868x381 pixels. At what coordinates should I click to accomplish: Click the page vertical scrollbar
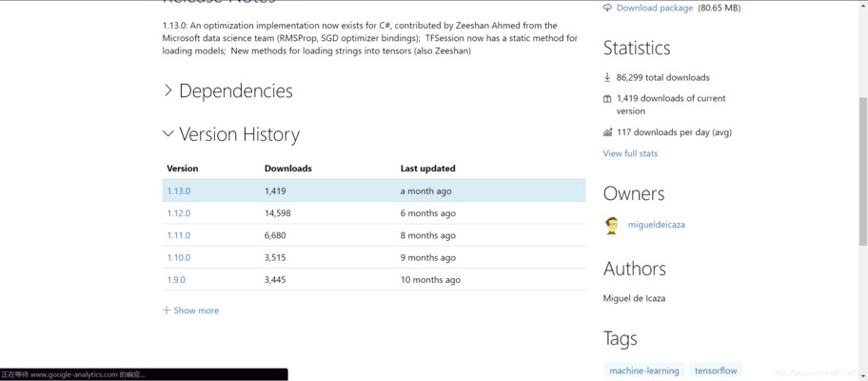862,190
